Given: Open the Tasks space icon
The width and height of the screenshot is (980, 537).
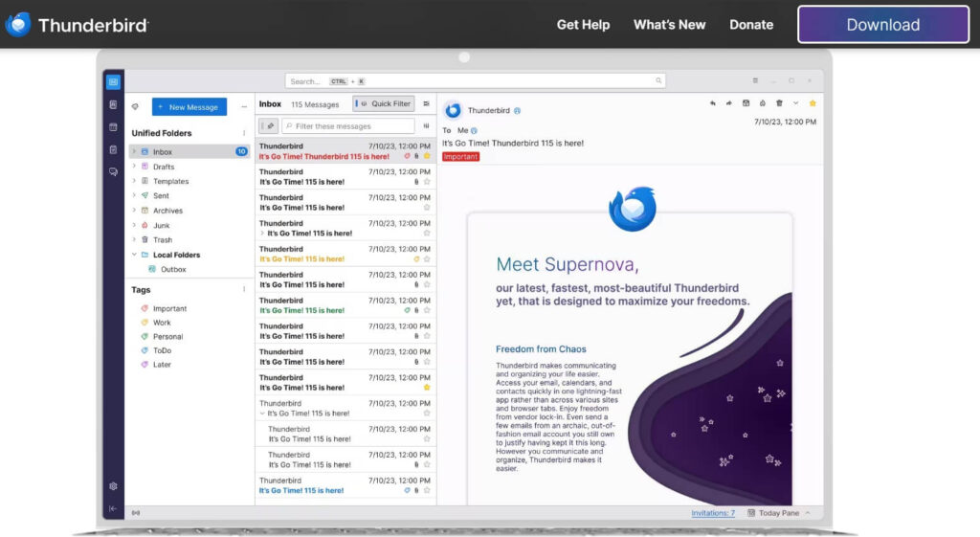Looking at the screenshot, I should pos(113,149).
